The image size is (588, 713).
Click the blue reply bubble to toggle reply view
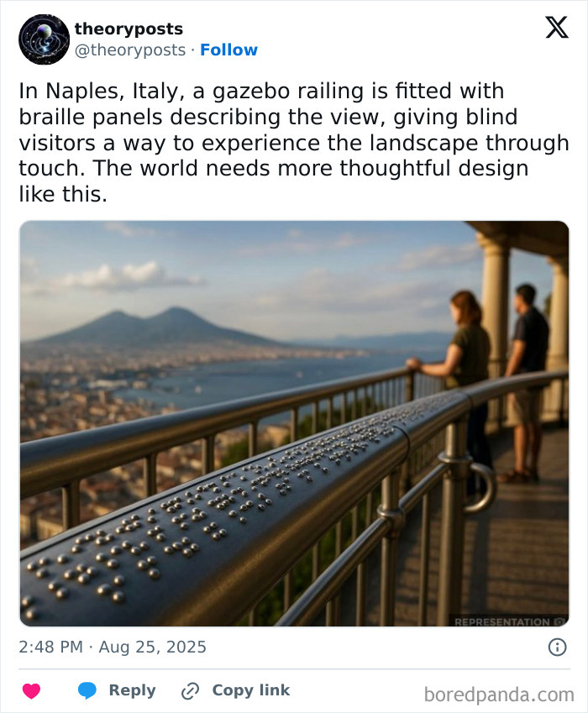87,690
